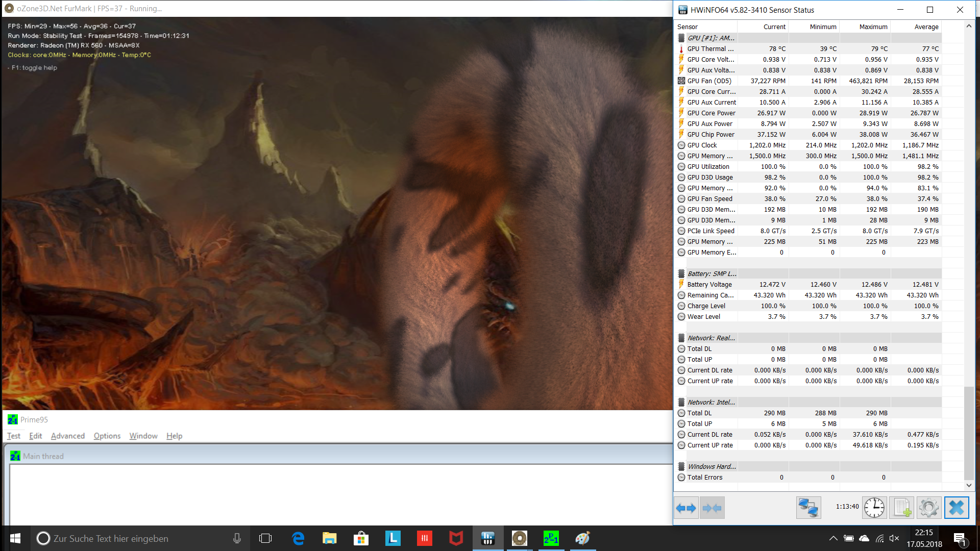The width and height of the screenshot is (980, 551).
Task: Click the Prime95 window title icon
Action: click(13, 419)
